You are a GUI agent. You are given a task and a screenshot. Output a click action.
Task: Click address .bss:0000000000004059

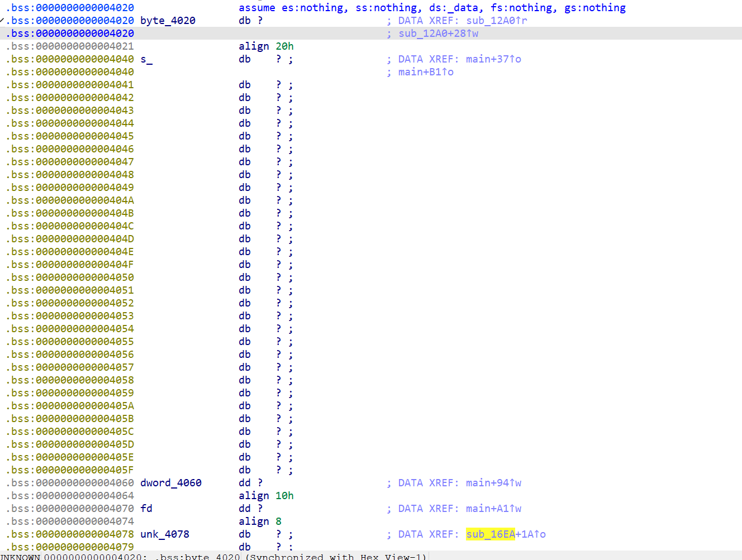[x=70, y=393]
